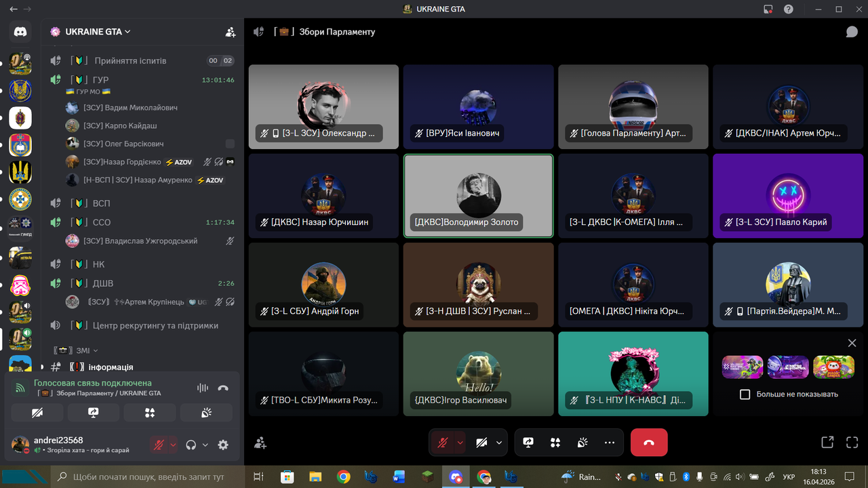
Task: Turn on camera in the voice-connected panel
Action: pos(37,412)
